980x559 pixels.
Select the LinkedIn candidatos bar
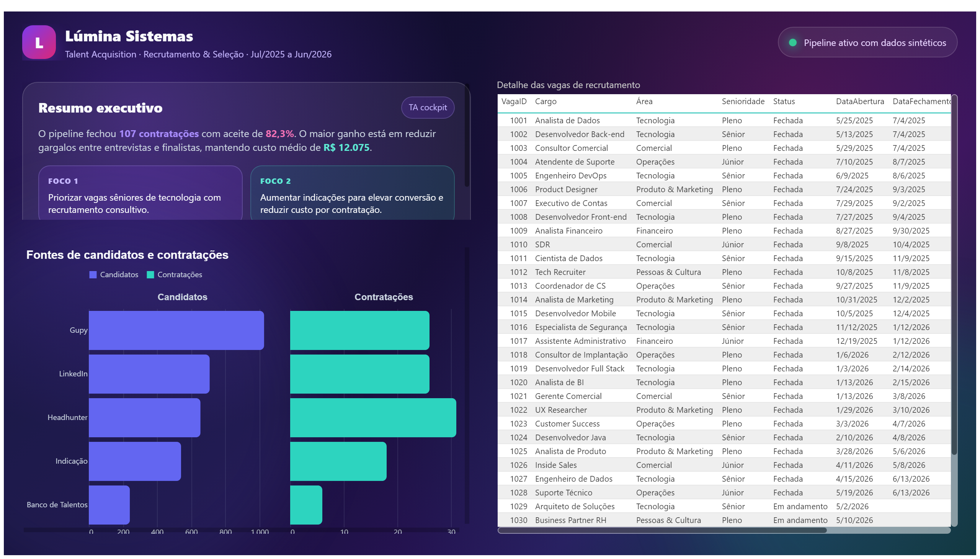click(149, 374)
